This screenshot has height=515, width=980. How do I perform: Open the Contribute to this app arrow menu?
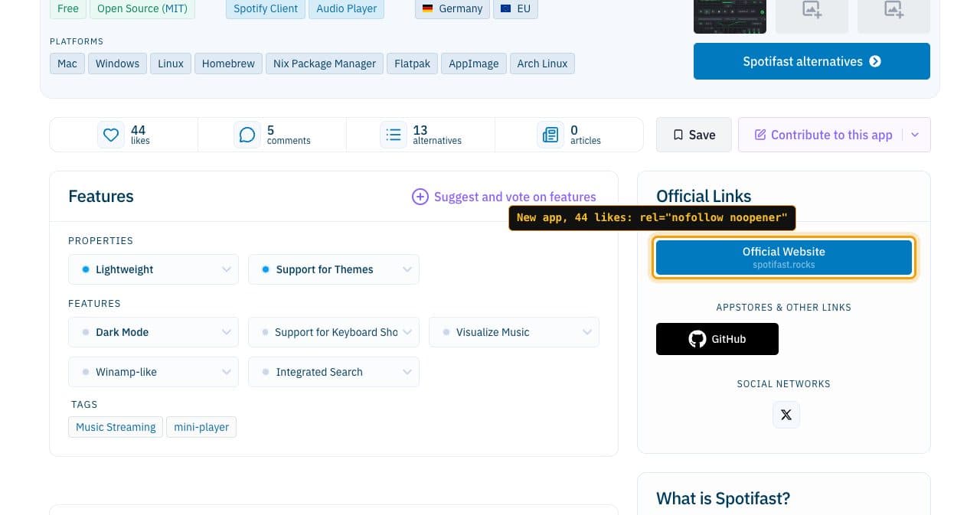pos(915,135)
